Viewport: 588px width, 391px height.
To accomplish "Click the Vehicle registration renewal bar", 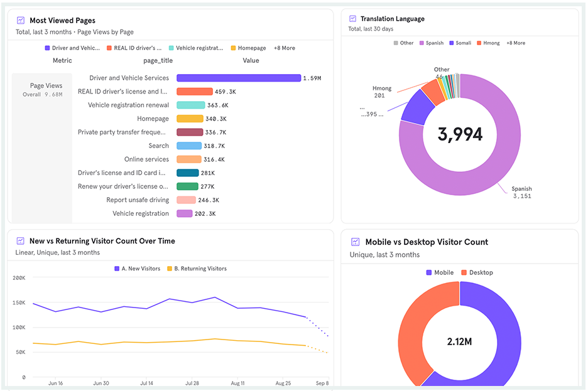I will point(191,105).
